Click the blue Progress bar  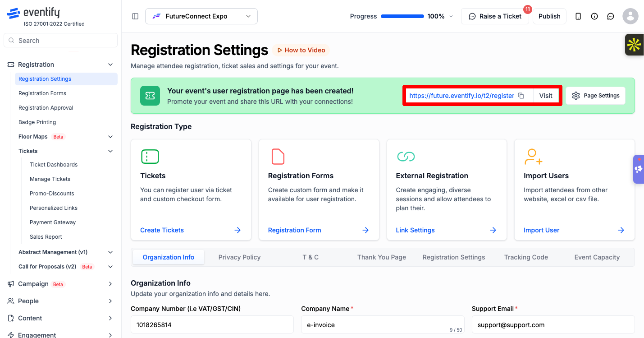tap(402, 16)
